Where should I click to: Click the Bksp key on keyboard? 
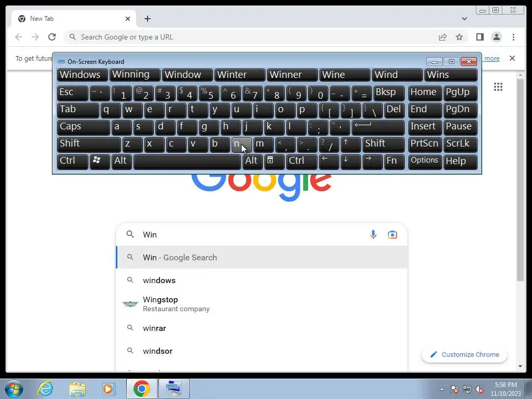[389, 93]
